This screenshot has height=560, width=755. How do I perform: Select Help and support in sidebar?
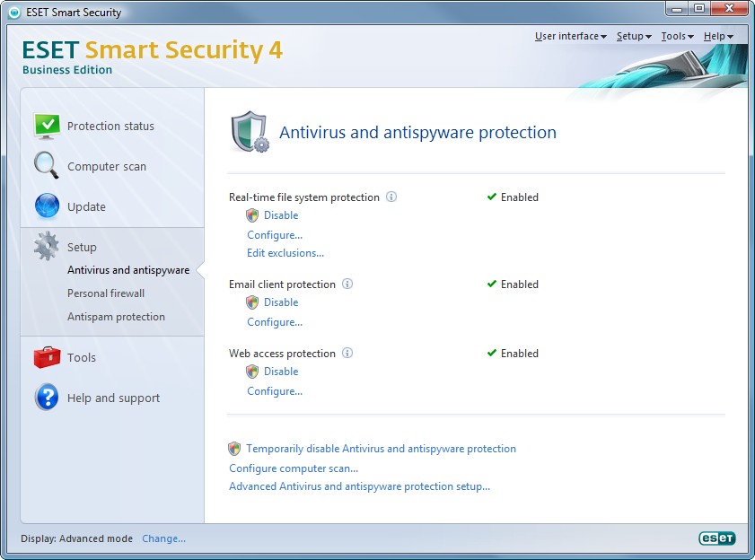(x=113, y=398)
